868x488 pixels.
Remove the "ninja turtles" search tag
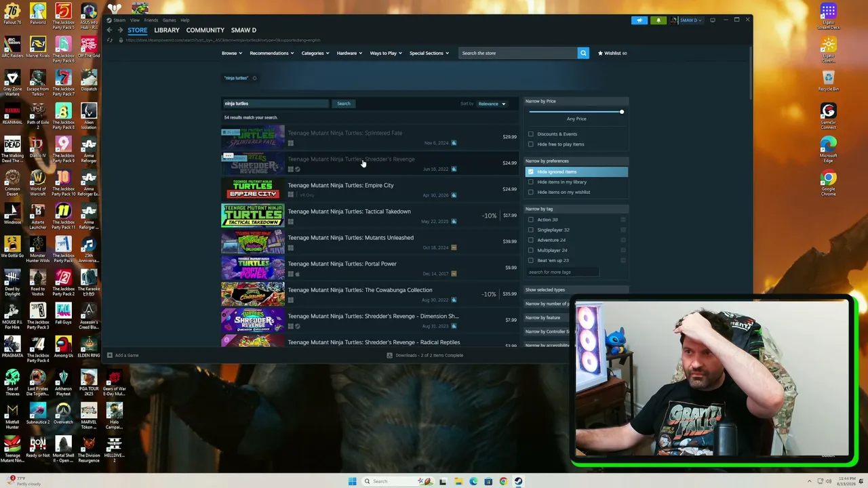click(x=254, y=78)
